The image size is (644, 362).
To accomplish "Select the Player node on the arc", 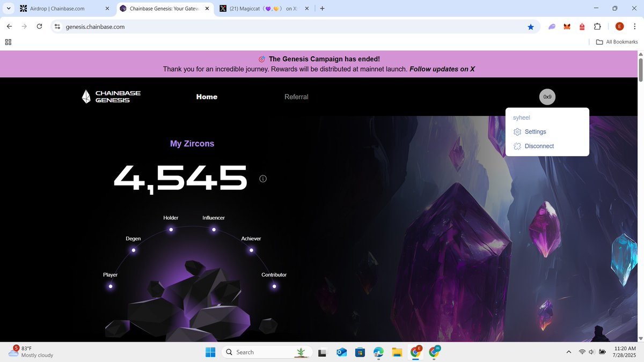I will tap(111, 286).
